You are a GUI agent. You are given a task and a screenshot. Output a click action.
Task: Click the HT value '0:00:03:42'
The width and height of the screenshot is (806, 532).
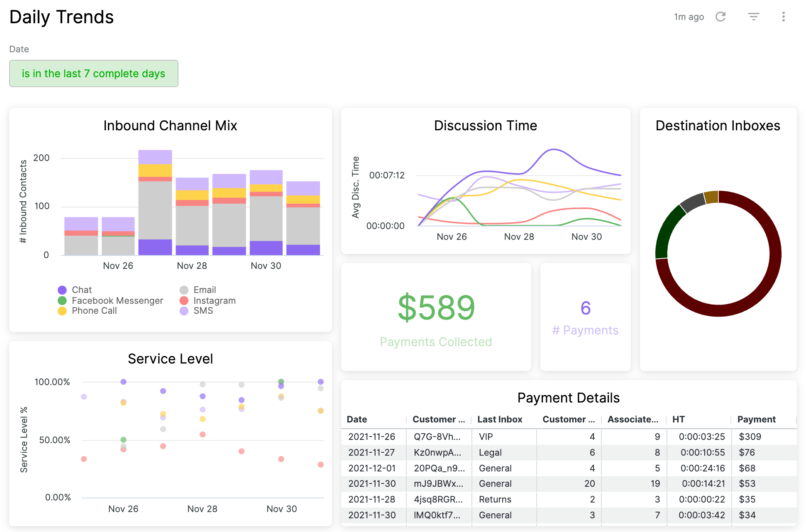tap(702, 515)
